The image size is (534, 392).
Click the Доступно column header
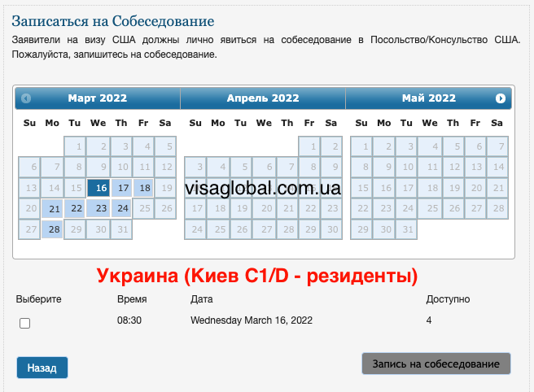click(448, 299)
